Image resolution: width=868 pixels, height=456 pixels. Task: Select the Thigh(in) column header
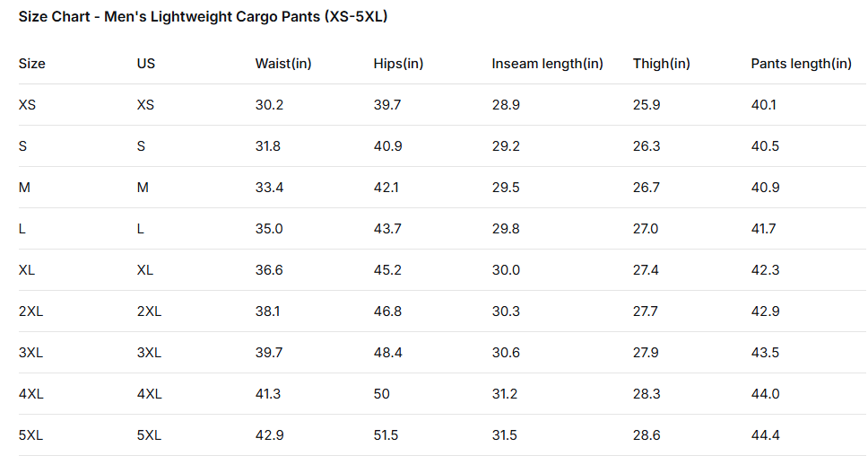coord(662,64)
